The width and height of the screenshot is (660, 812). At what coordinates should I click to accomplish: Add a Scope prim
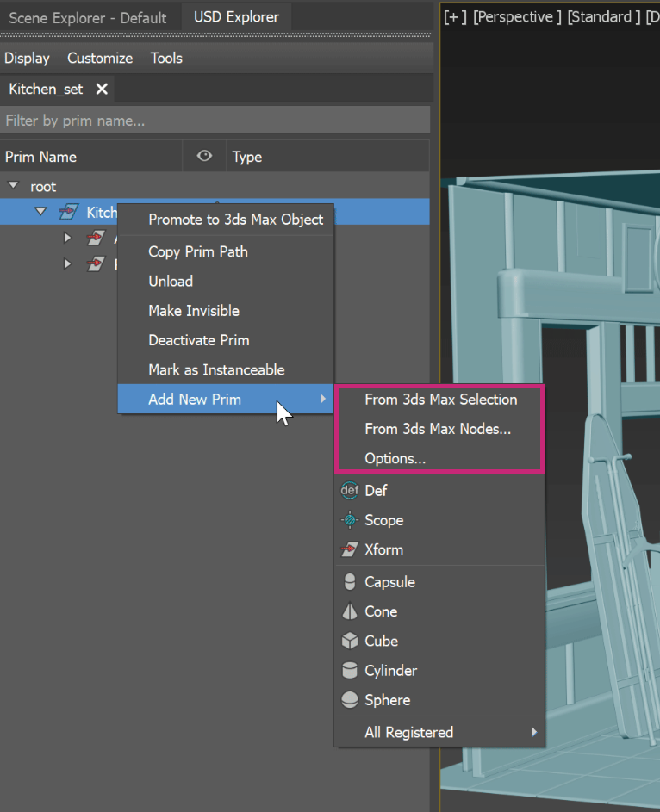(x=440, y=520)
